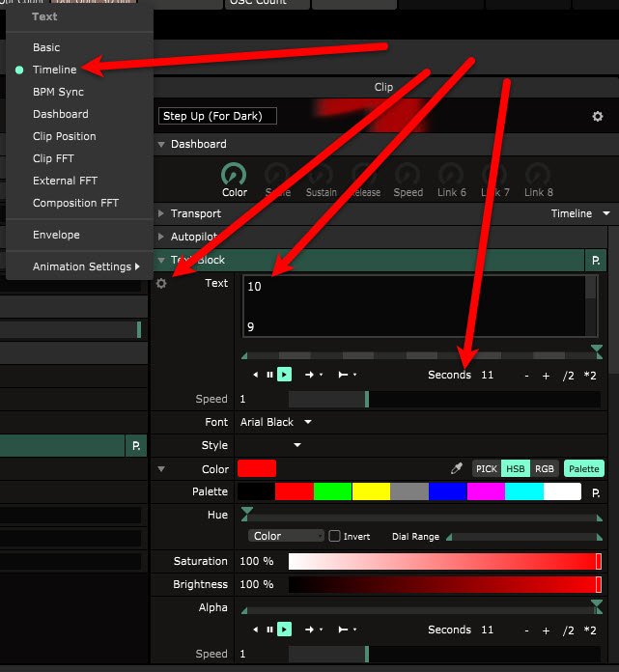The width and height of the screenshot is (619, 672).
Task: Click the gear icon beside the Text parameter
Action: [x=161, y=284]
